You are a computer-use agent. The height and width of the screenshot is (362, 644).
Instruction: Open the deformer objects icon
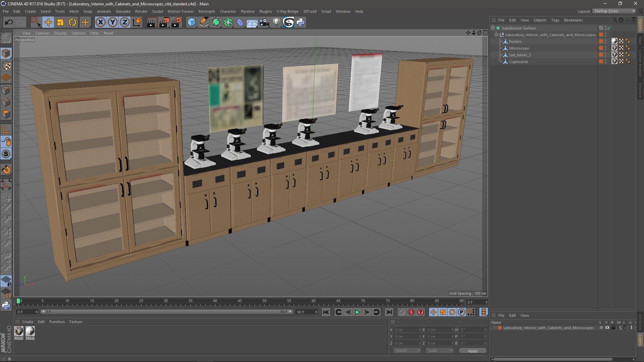240,22
